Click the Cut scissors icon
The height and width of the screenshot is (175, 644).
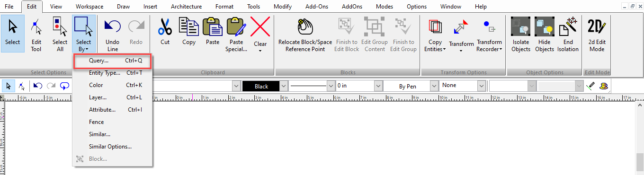pyautogui.click(x=165, y=26)
